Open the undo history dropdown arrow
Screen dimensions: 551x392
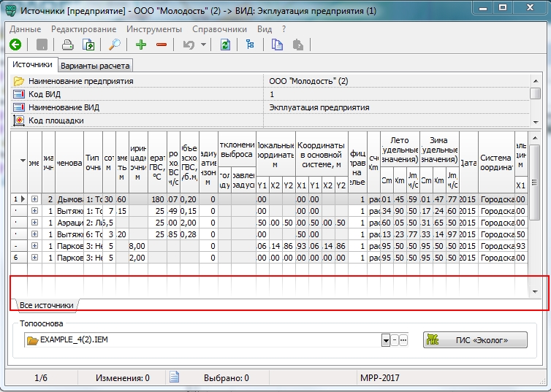(x=203, y=45)
